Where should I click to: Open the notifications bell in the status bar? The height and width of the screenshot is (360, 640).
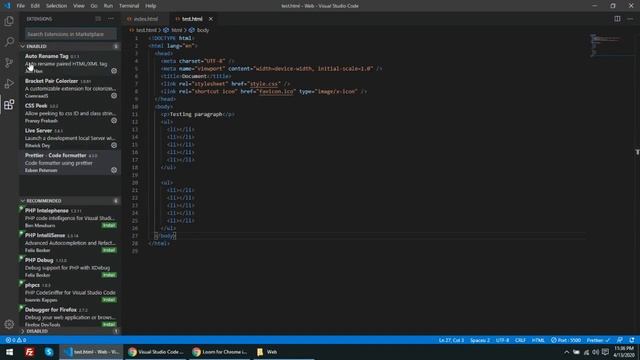tap(632, 340)
